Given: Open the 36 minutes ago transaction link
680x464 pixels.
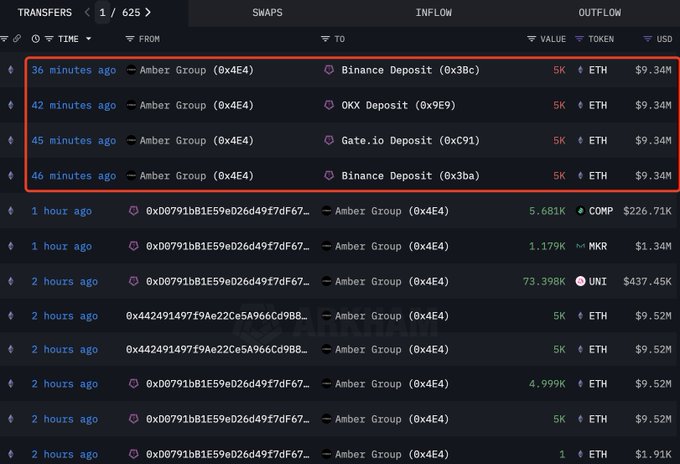Looking at the screenshot, I should (74, 70).
